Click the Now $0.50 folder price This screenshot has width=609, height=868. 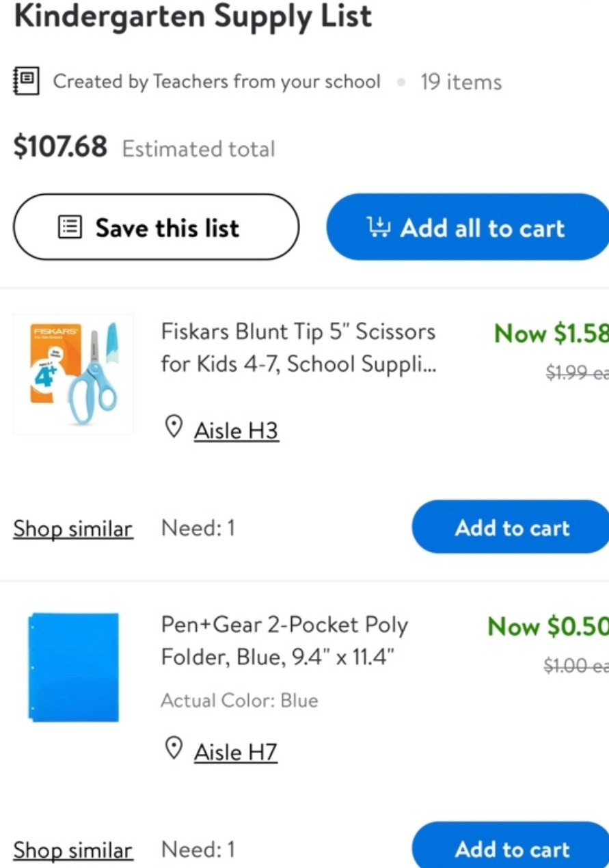[x=547, y=627]
